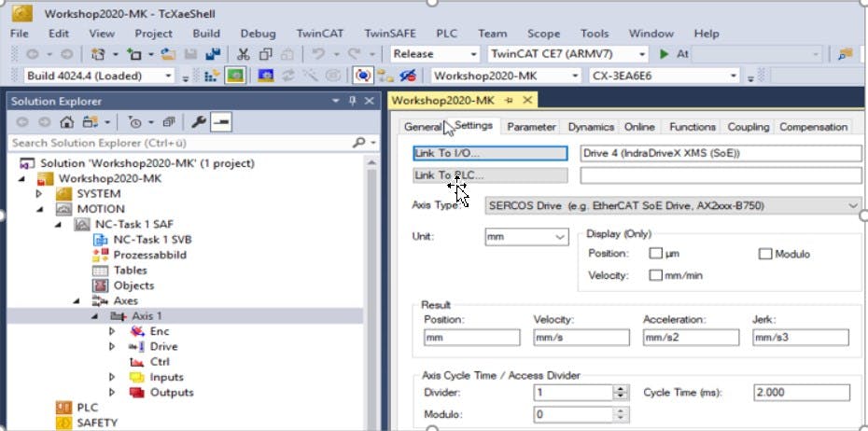
Task: Click the Open File folder icon
Action: 168,54
